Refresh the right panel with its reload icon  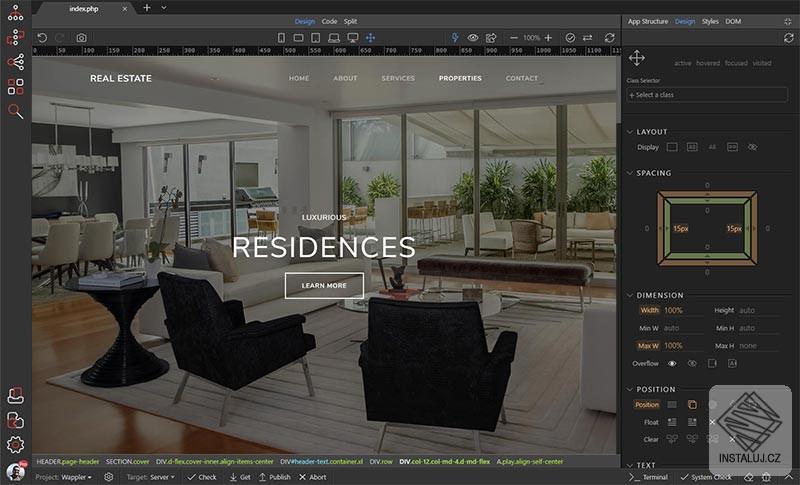click(x=789, y=38)
